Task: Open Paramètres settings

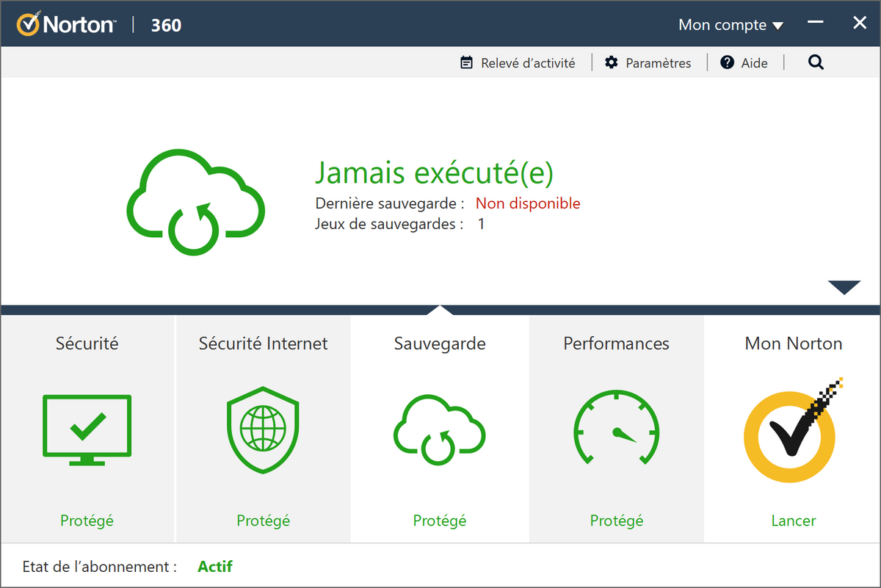Action: [648, 63]
